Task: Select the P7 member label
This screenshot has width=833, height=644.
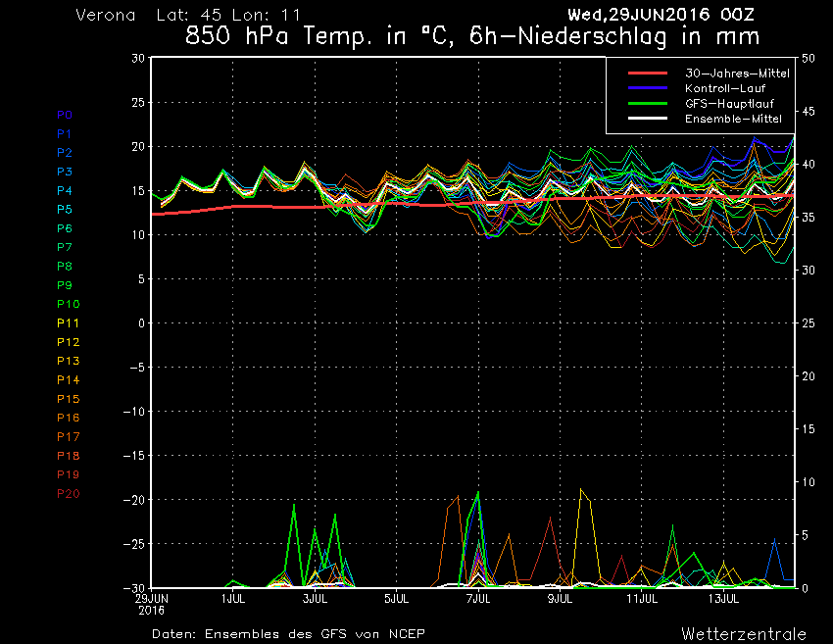Action: pyautogui.click(x=65, y=247)
